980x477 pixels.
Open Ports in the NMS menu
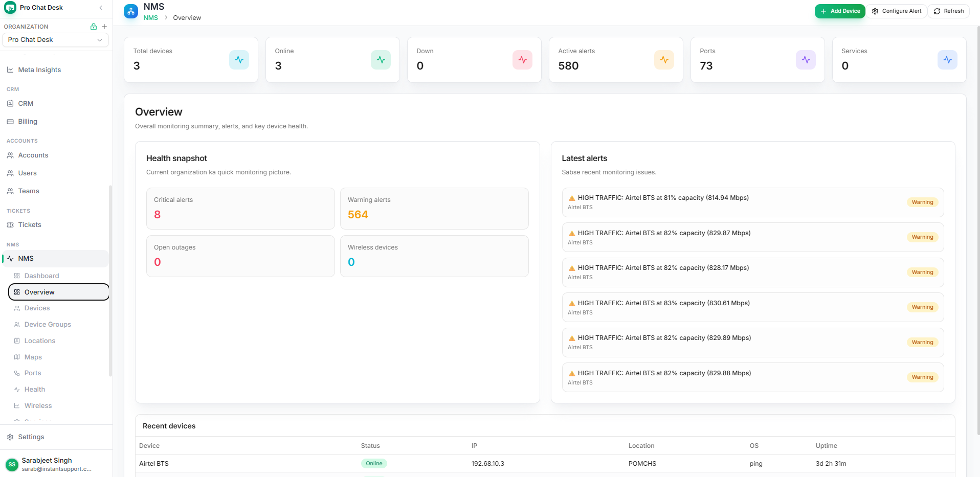click(x=33, y=373)
